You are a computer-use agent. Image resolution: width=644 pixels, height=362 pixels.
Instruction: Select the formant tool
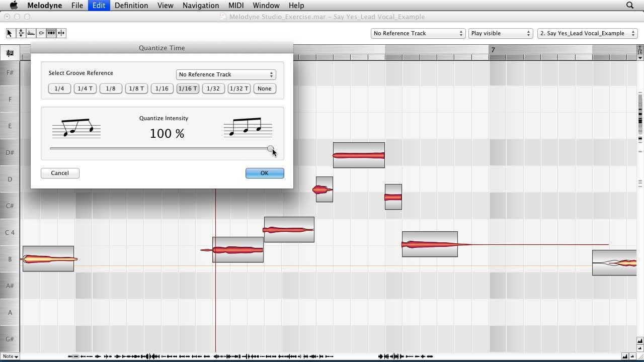[31, 33]
